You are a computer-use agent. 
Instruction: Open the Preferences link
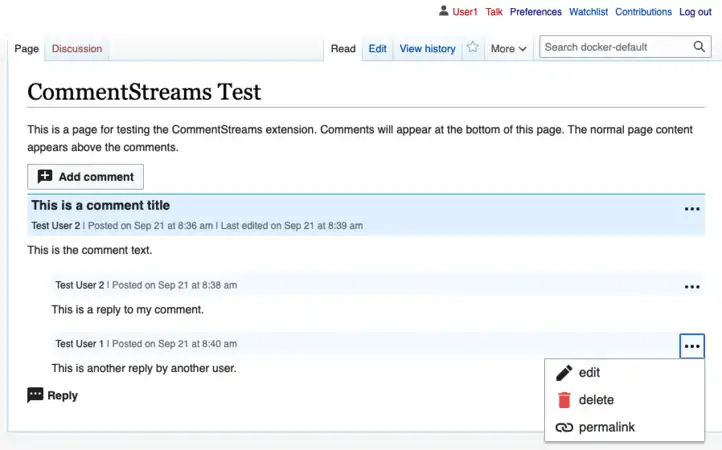(535, 12)
